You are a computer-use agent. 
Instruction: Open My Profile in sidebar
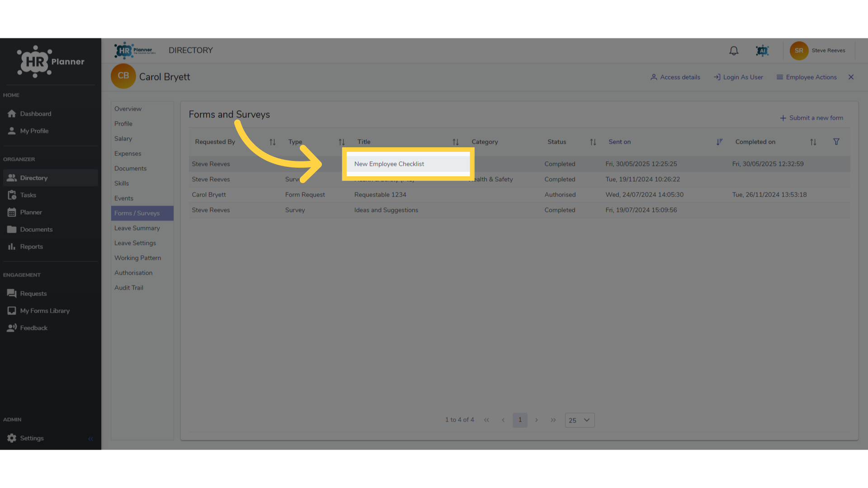click(51, 131)
